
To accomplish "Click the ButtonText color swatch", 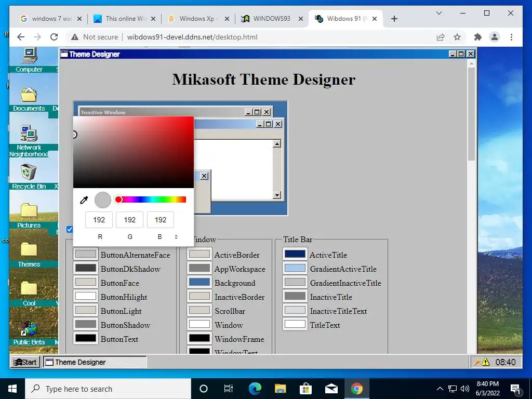I will click(86, 338).
